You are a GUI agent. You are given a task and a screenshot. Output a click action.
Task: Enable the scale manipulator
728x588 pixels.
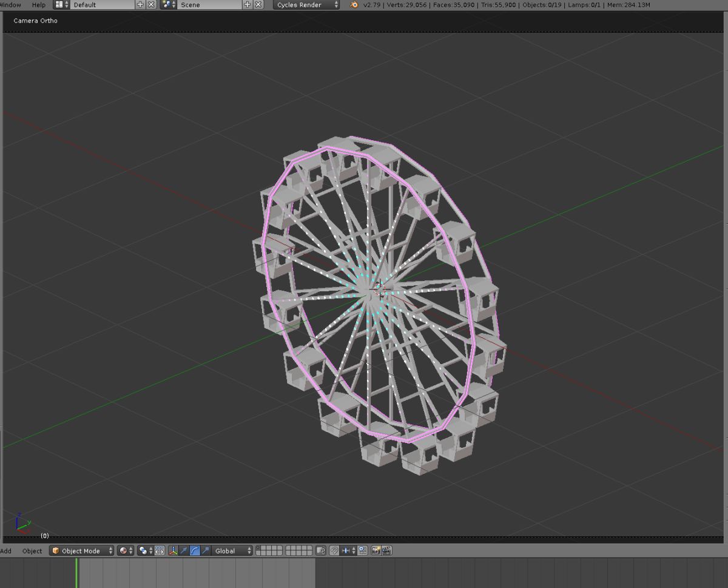tap(206, 551)
